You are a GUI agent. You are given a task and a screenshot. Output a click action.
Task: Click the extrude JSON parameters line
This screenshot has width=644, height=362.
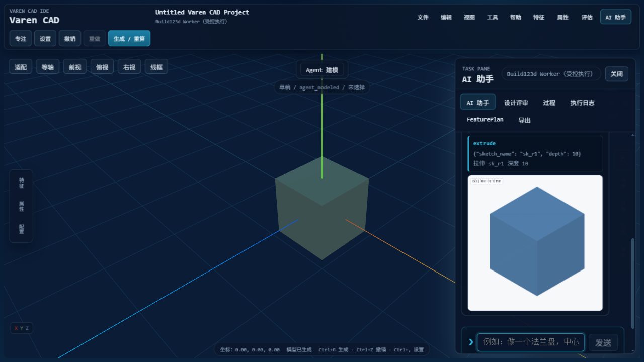[527, 154]
